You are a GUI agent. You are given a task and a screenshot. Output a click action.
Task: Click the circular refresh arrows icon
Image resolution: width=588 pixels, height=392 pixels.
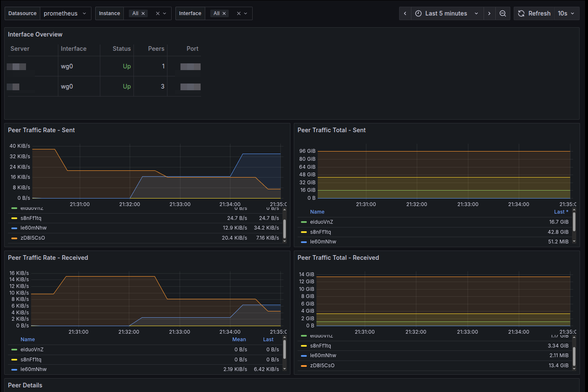click(x=521, y=13)
